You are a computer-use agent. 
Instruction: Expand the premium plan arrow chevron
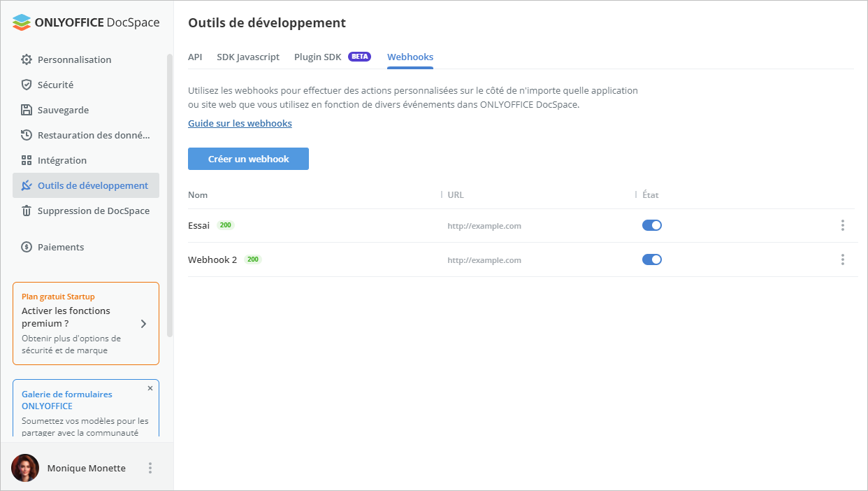tap(143, 324)
